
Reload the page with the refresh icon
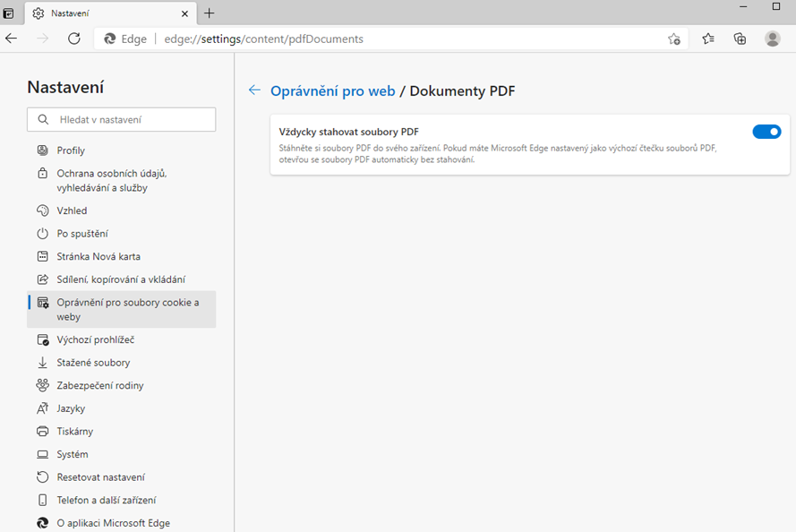[x=74, y=39]
